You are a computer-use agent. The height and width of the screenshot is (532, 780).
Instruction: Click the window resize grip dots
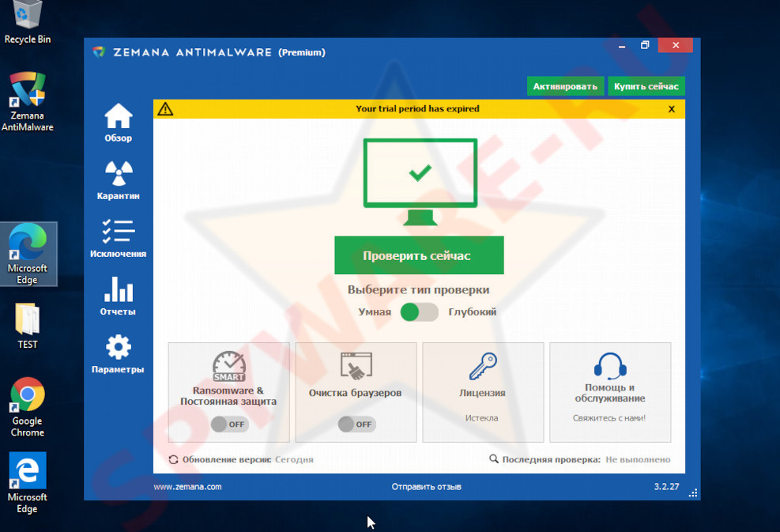coord(693,493)
